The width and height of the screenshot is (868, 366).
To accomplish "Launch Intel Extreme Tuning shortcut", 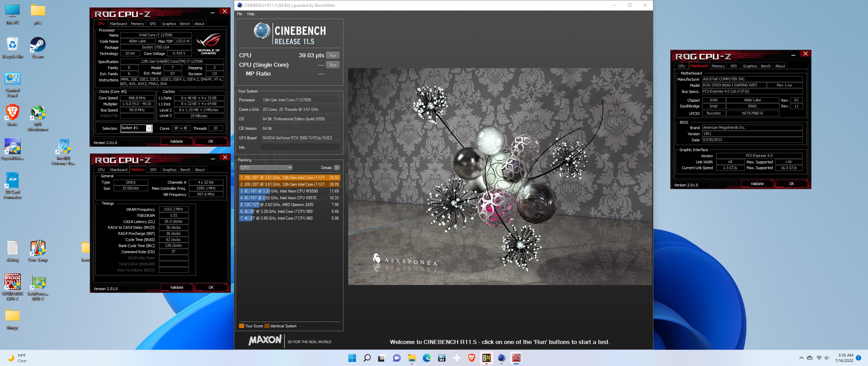I will click(x=63, y=152).
